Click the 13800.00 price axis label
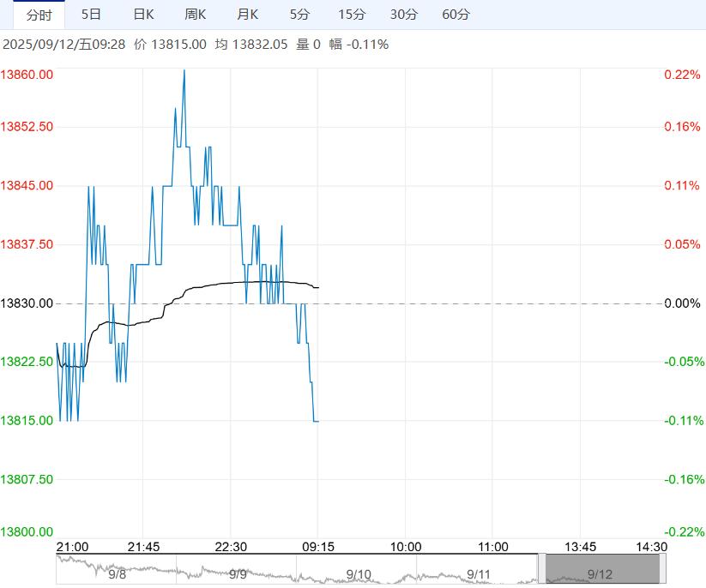This screenshot has height=588, width=706. click(27, 531)
